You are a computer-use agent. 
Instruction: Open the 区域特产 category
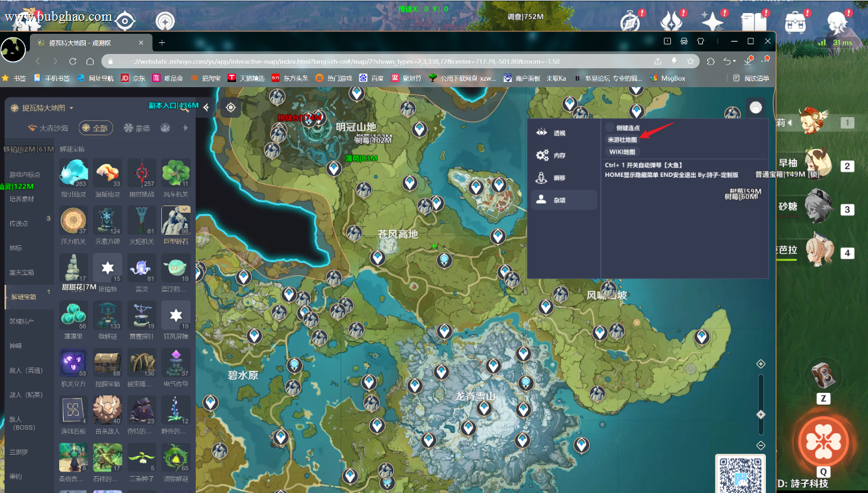21,321
